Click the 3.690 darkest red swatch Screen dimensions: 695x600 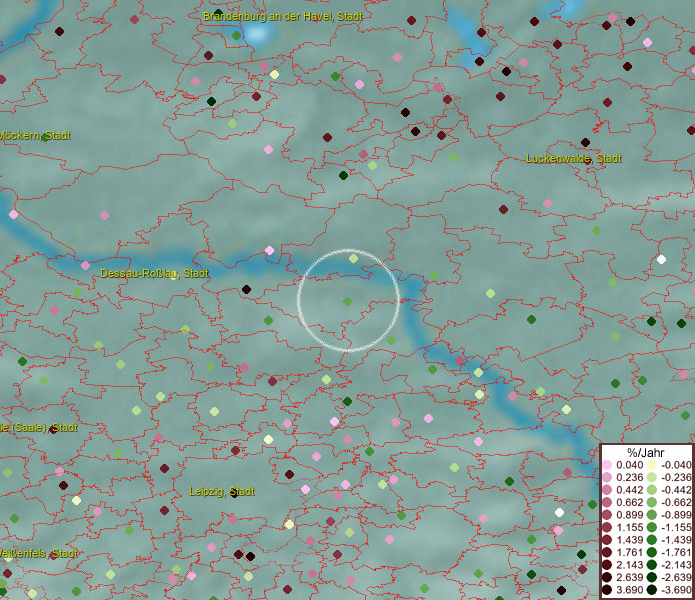pos(607,590)
